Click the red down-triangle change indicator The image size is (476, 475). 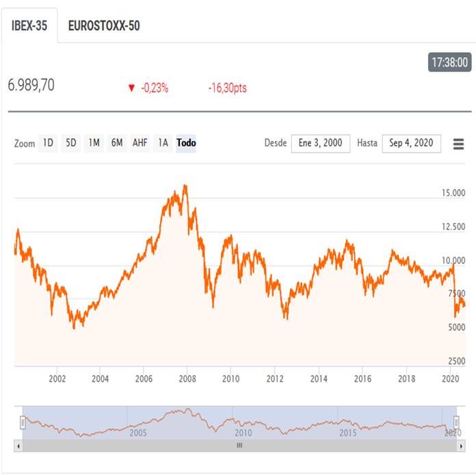[x=131, y=88]
